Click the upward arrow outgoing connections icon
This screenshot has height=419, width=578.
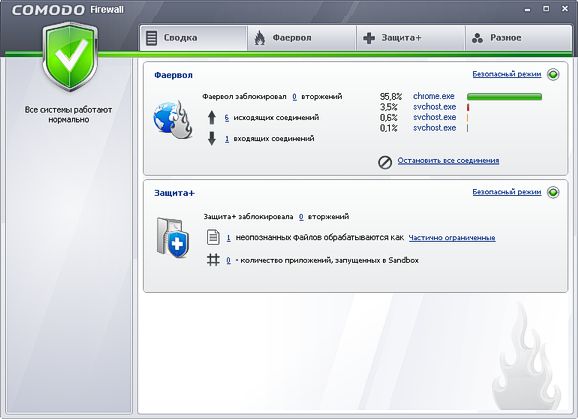212,118
